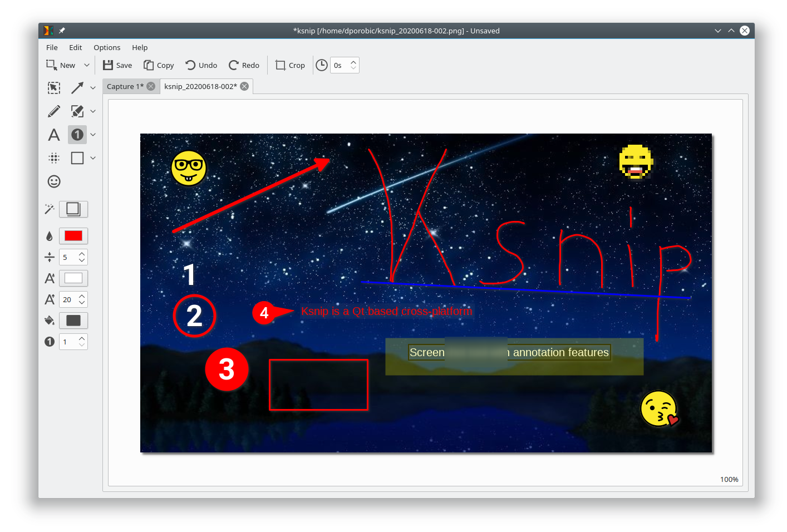Maximize the ksnip window
This screenshot has width=787, height=532.
[x=731, y=31]
